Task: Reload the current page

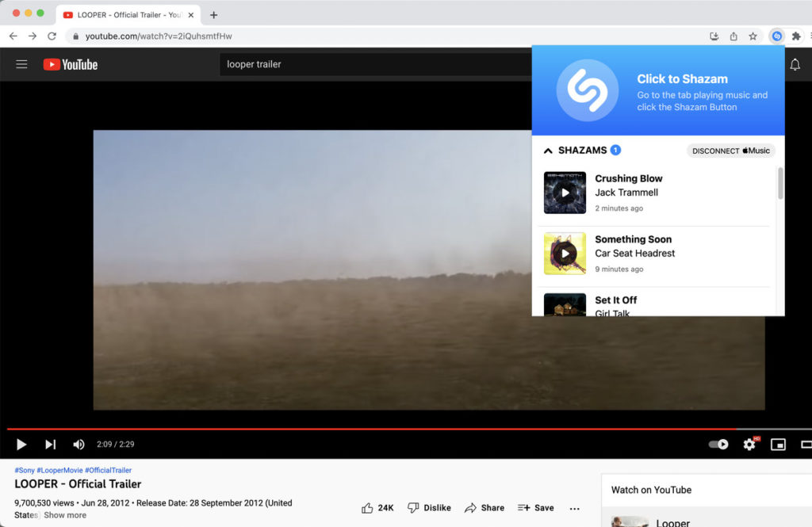Action: click(52, 36)
